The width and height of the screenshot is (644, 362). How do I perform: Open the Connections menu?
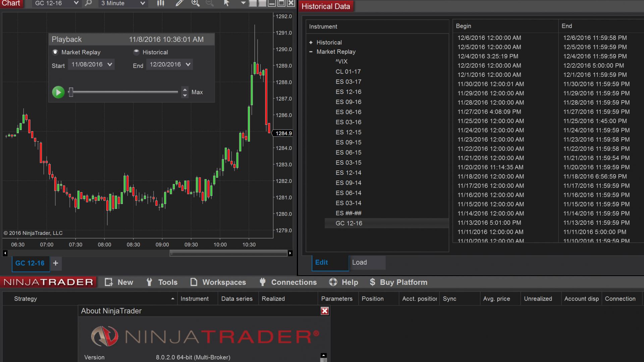pyautogui.click(x=288, y=282)
